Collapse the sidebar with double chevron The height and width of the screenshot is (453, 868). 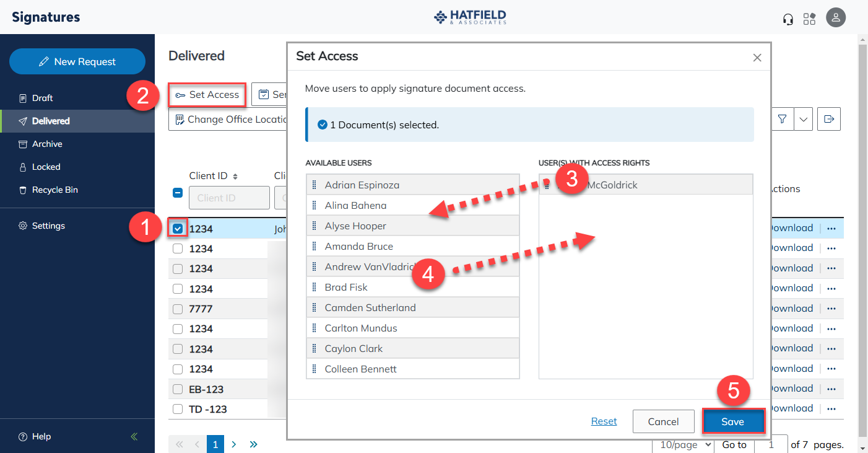pos(134,436)
